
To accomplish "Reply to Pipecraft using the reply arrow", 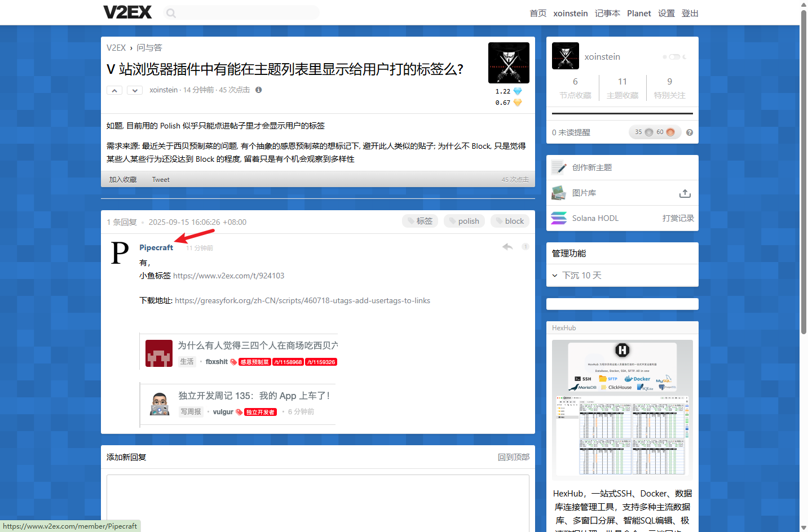I will point(507,247).
